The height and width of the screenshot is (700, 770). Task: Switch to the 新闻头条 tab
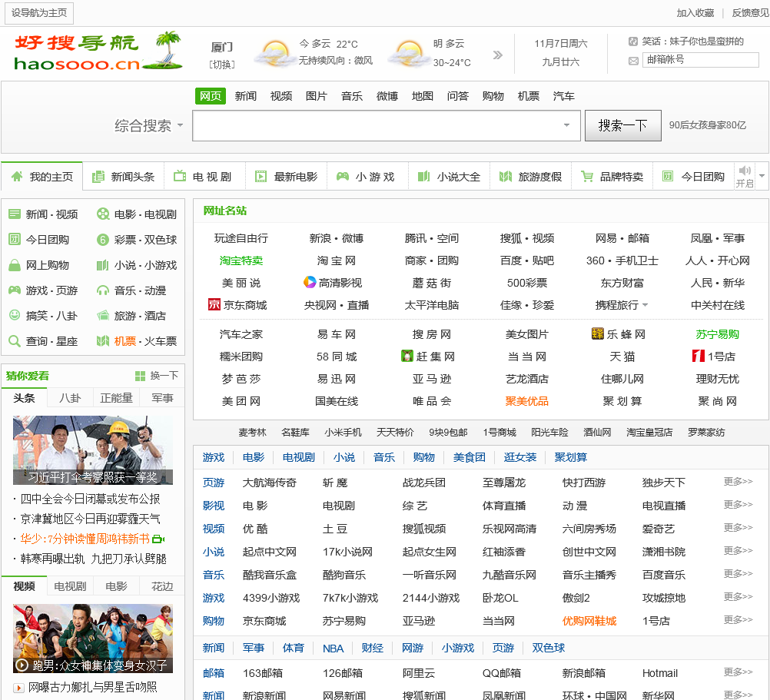[x=123, y=177]
